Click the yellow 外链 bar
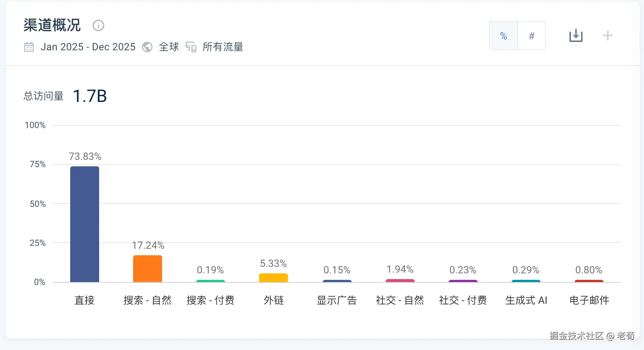 pos(274,278)
